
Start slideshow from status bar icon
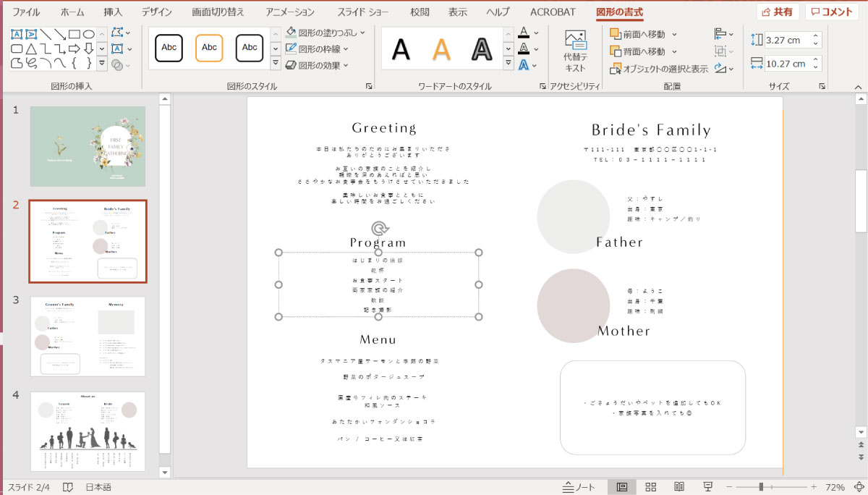tap(708, 487)
